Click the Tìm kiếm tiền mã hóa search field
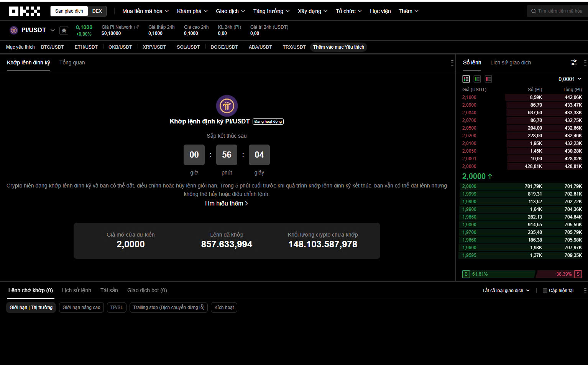The height and width of the screenshot is (365, 588). (x=557, y=11)
